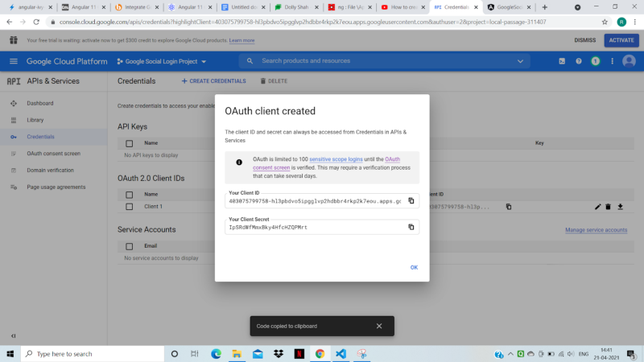Open the OAuth consent screen link in the dialog

tap(327, 163)
